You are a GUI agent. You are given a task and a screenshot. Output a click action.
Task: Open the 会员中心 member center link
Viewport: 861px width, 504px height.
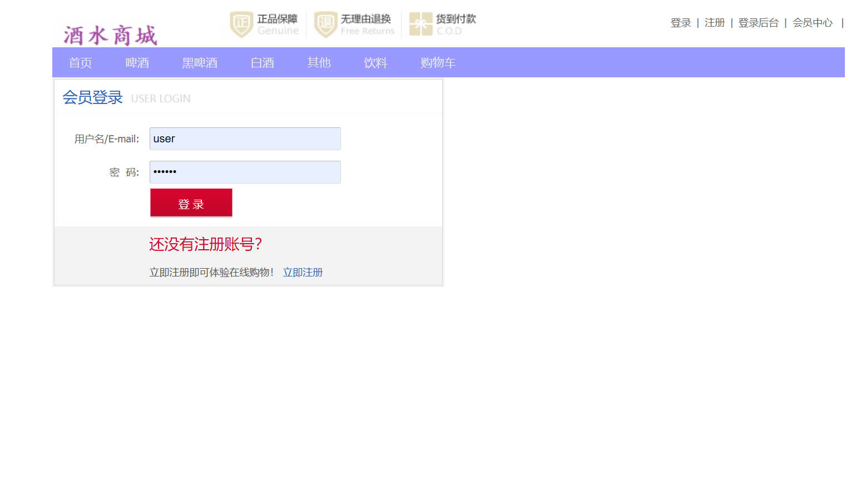click(812, 22)
